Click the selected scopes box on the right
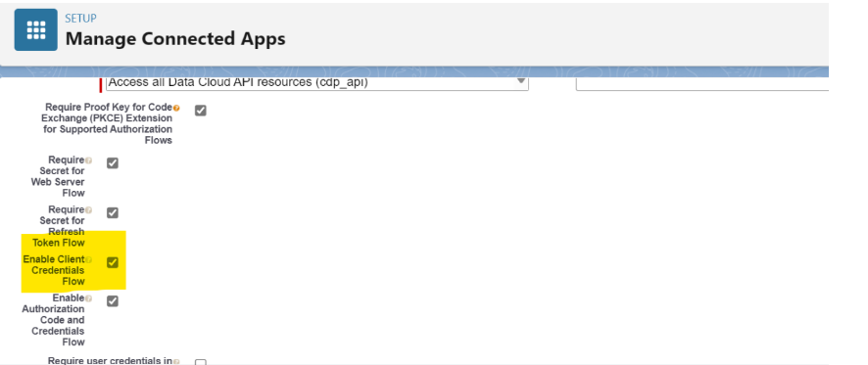Viewport: 868px width, 365px height. 701,83
